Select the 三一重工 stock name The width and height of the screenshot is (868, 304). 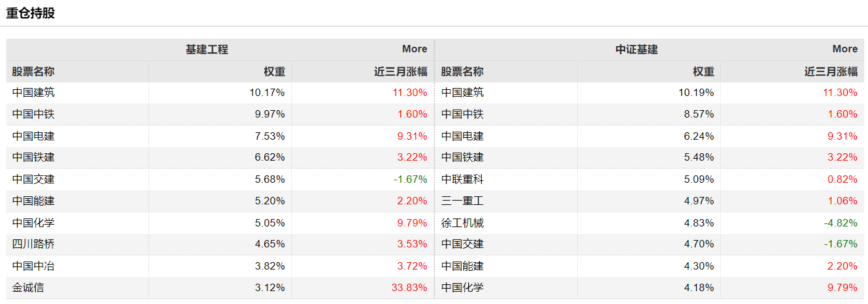(x=463, y=201)
